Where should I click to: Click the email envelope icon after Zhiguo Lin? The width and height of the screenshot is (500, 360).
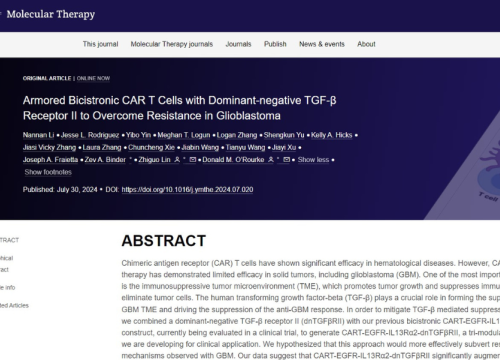[192, 160]
